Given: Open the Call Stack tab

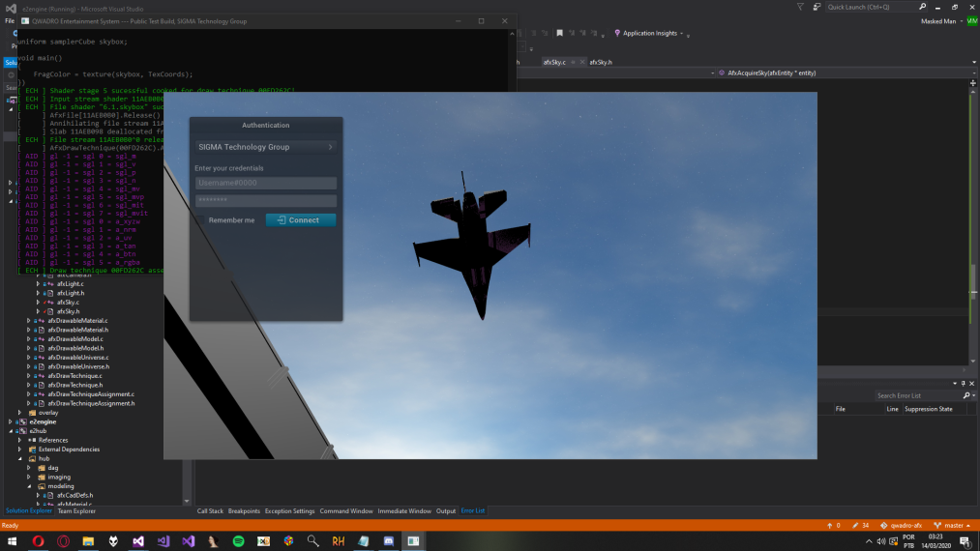Looking at the screenshot, I should pyautogui.click(x=210, y=511).
